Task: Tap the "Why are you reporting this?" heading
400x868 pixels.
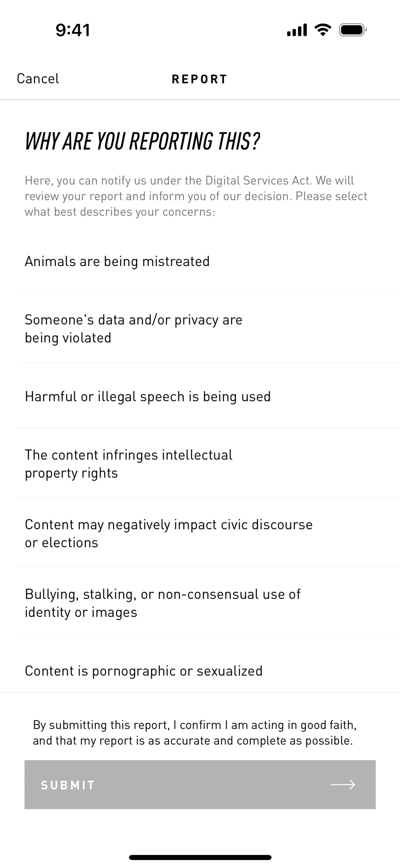Action: [142, 141]
